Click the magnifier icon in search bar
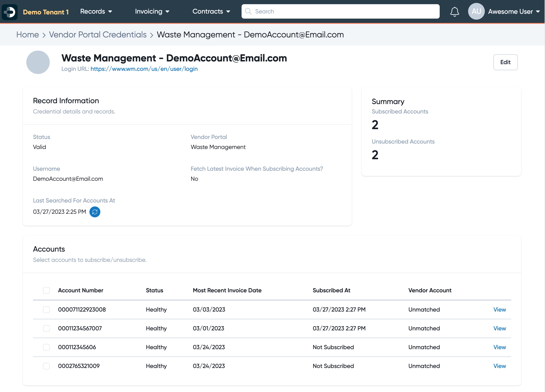The image size is (545, 392). (x=248, y=11)
